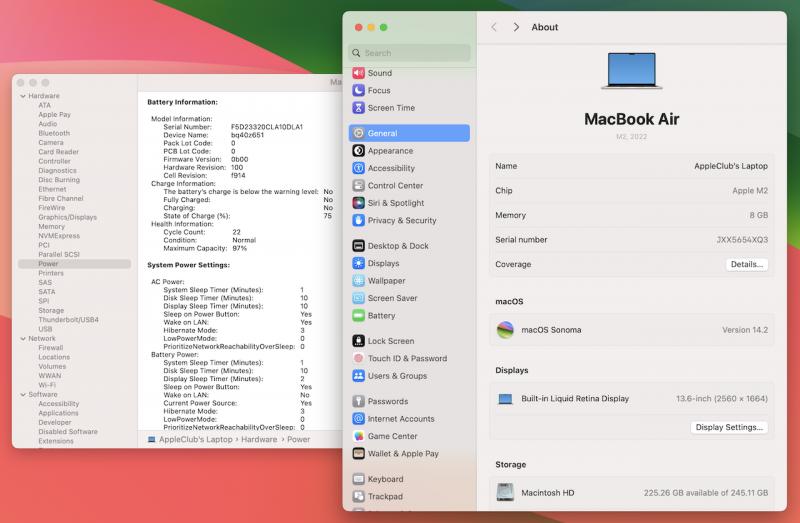Select Firewall under Network
Viewport: 800px width, 523px height.
tap(51, 347)
